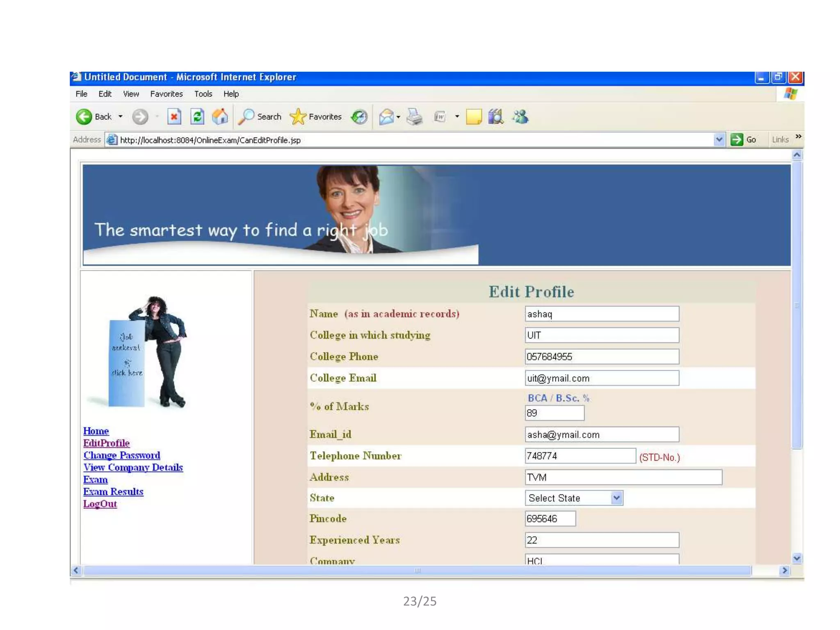
Task: Open the Favorites menu in menu bar
Action: click(166, 94)
